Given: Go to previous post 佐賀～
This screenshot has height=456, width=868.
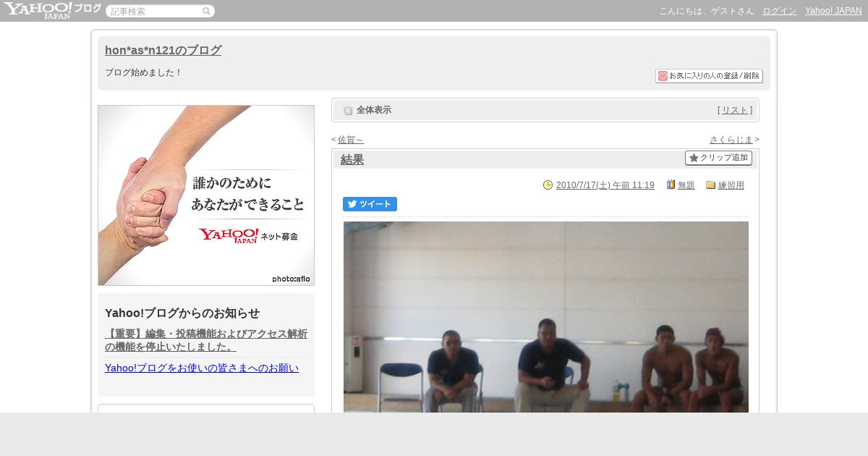Looking at the screenshot, I should pos(350,140).
